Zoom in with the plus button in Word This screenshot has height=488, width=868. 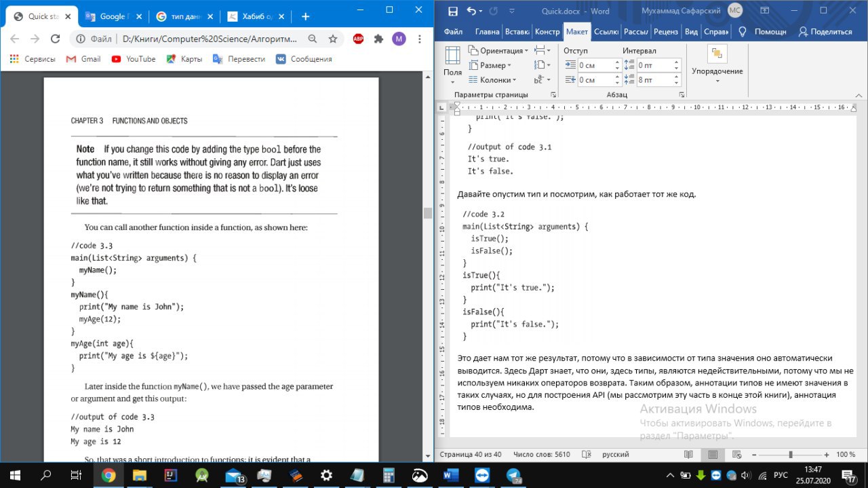click(826, 454)
